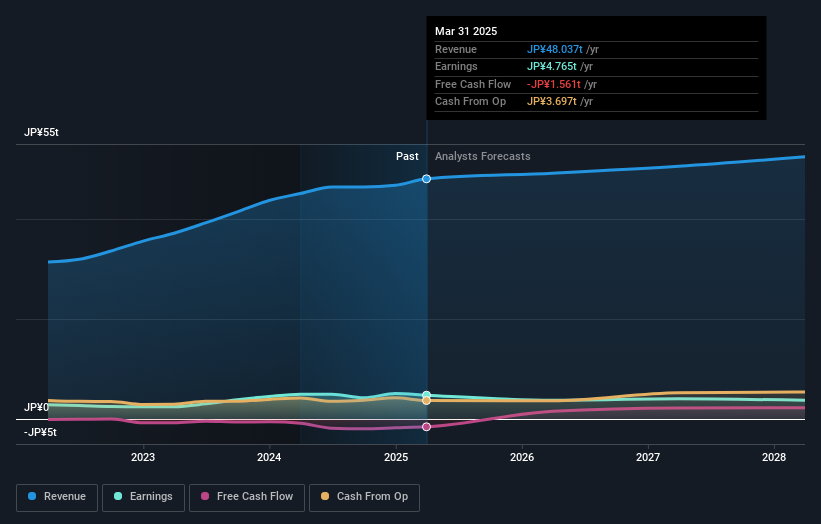The height and width of the screenshot is (524, 821).
Task: Toggle the Revenue series legend button
Action: click(57, 497)
